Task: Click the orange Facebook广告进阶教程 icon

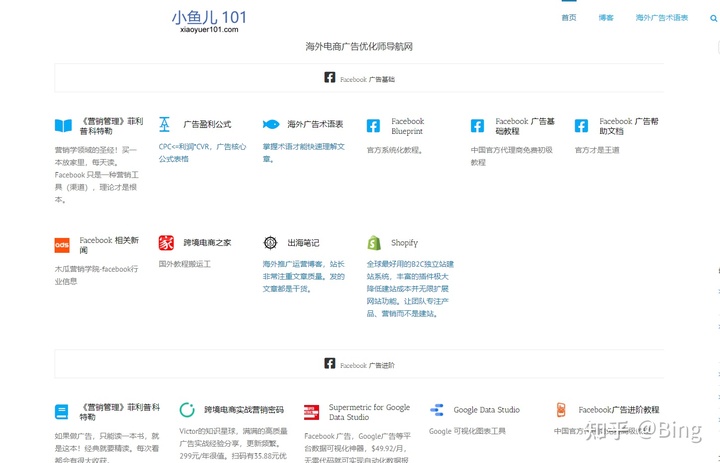Action: (x=561, y=409)
